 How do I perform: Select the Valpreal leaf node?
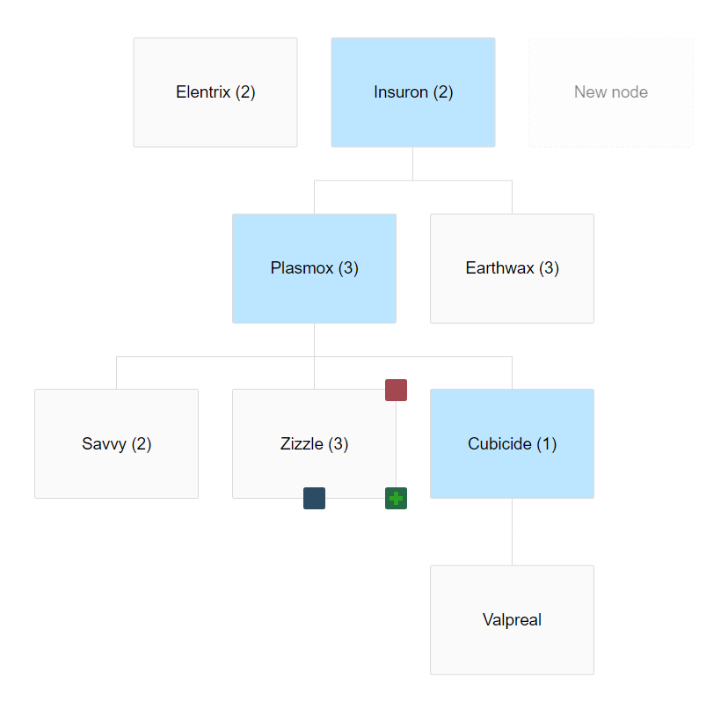[512, 620]
